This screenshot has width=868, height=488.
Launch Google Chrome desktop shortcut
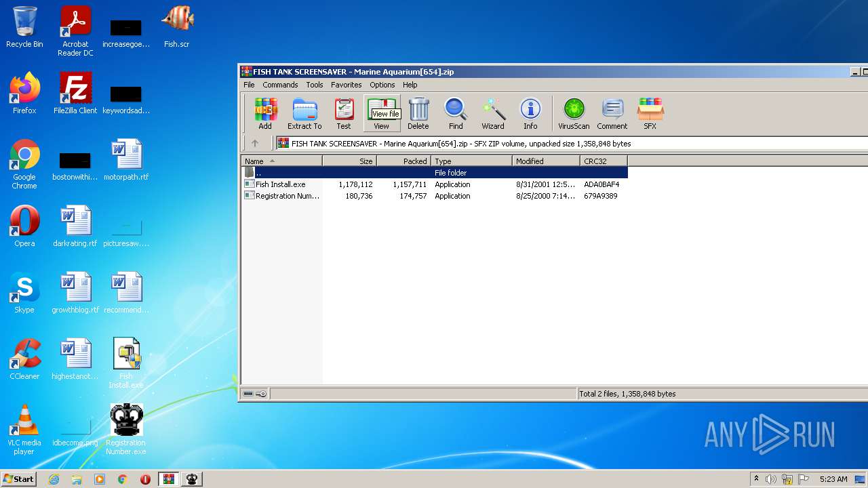click(24, 164)
